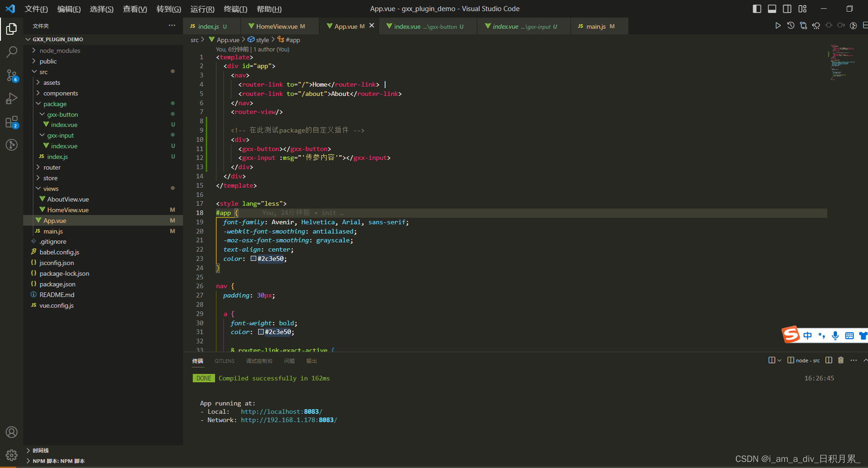Kill terminal using the trash icon

841,360
